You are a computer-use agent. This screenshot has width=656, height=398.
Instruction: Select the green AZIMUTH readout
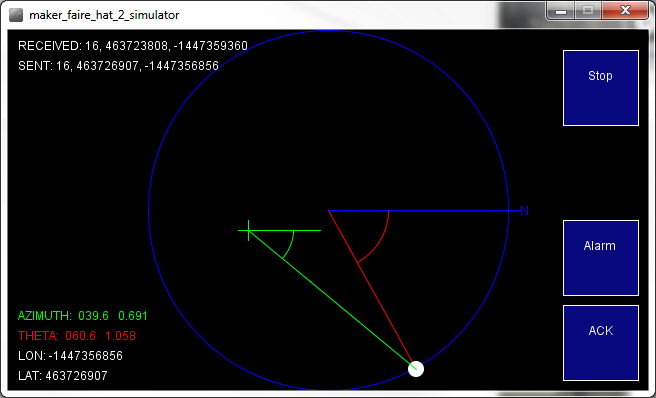click(83, 316)
